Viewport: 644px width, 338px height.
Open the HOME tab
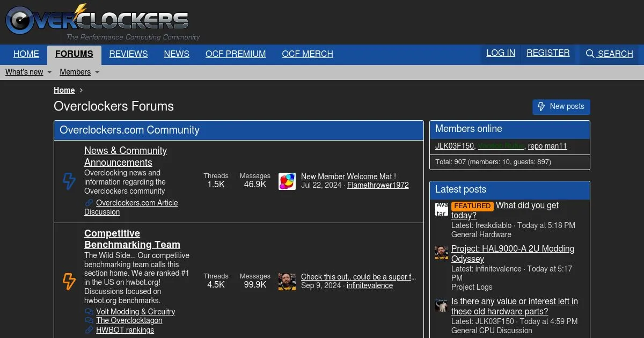(26, 54)
